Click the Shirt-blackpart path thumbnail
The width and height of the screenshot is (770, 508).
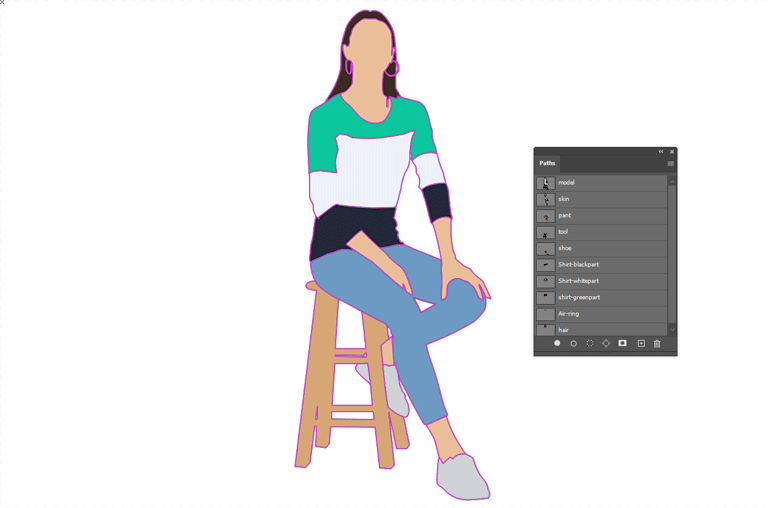(x=546, y=265)
